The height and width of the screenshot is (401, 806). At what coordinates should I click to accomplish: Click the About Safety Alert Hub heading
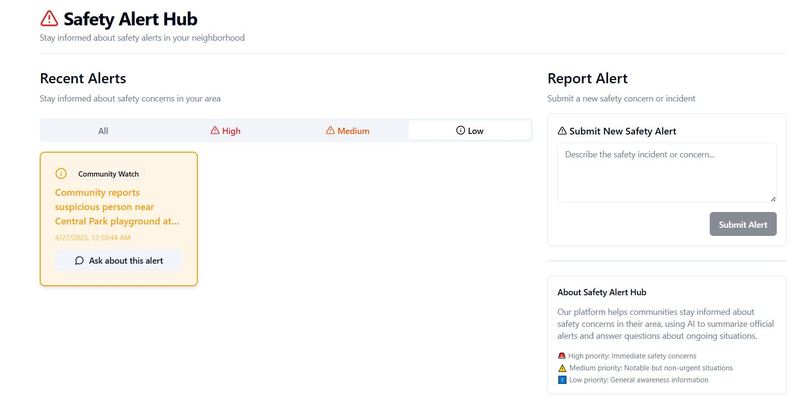pyautogui.click(x=602, y=292)
